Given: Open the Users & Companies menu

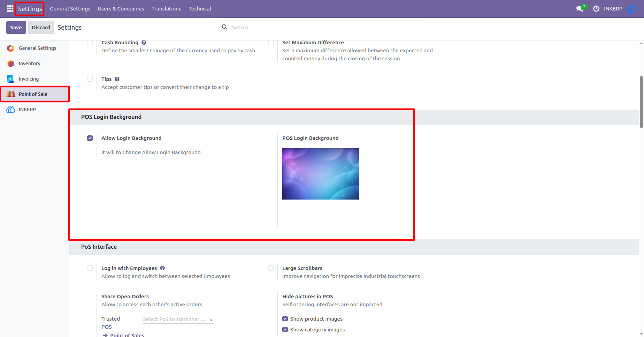Looking at the screenshot, I should (x=121, y=9).
